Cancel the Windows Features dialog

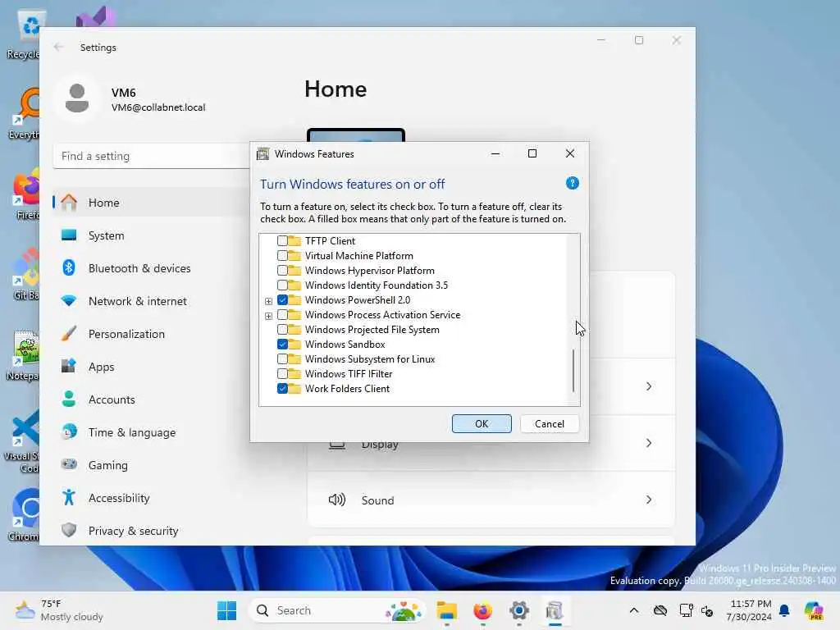pyautogui.click(x=549, y=424)
